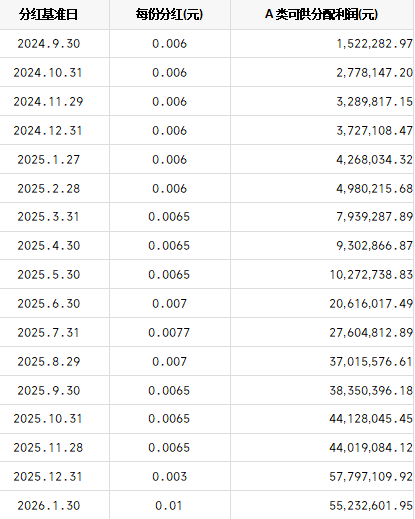Select the date cell 2024.10.31
The width and height of the screenshot is (415, 519).
tap(48, 73)
